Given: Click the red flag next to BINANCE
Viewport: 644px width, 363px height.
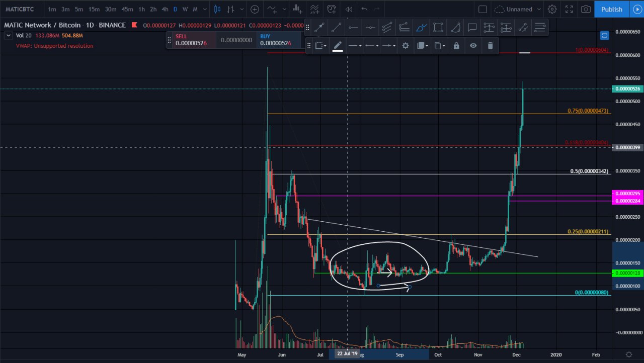Looking at the screenshot, I should coord(134,25).
